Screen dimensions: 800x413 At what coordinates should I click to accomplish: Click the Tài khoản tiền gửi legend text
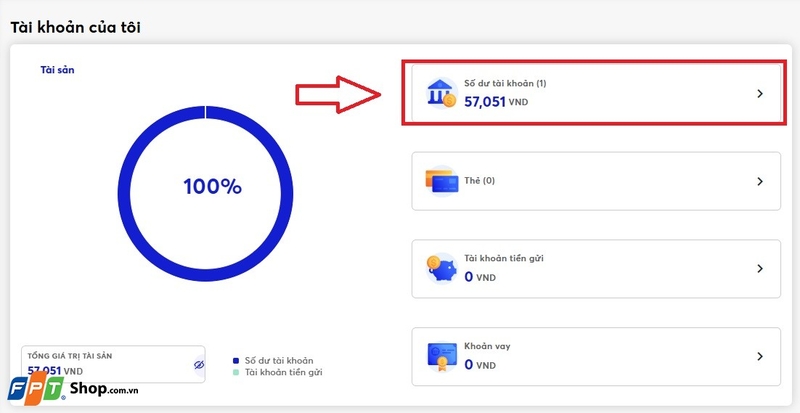click(x=283, y=372)
